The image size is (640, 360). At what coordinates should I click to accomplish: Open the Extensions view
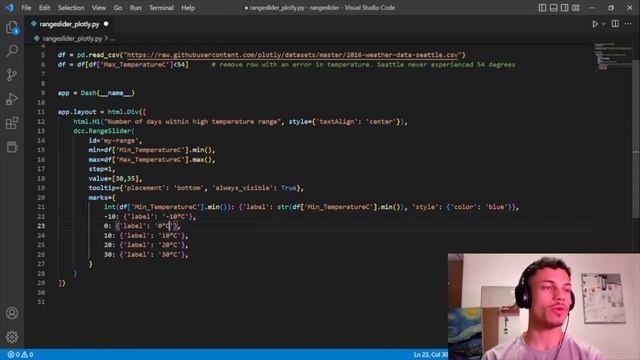click(x=12, y=123)
